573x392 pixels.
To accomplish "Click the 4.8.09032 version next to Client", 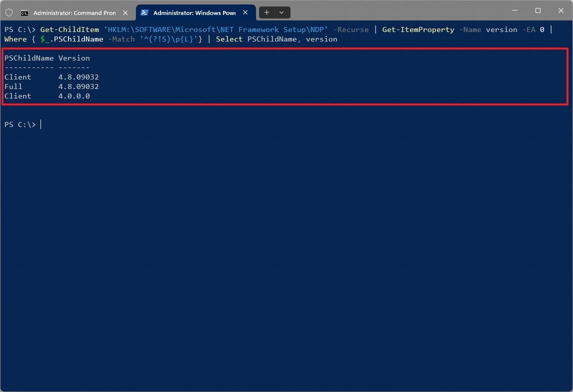I will [x=78, y=77].
